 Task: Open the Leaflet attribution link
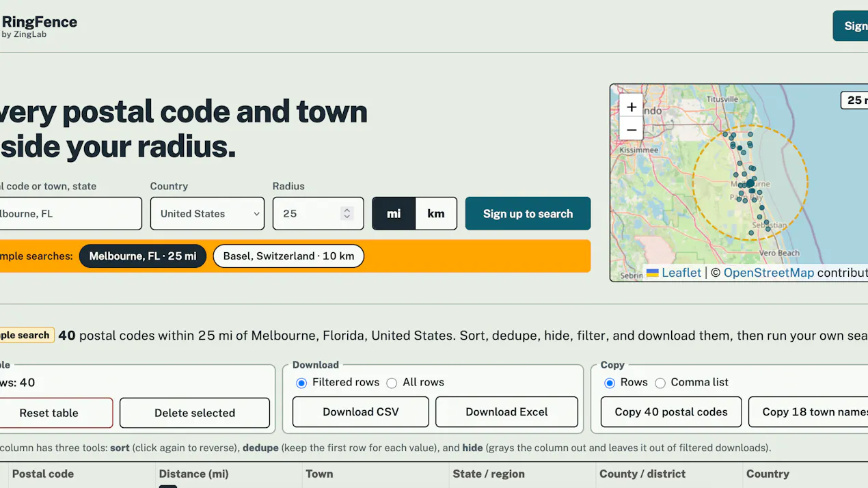coord(674,273)
